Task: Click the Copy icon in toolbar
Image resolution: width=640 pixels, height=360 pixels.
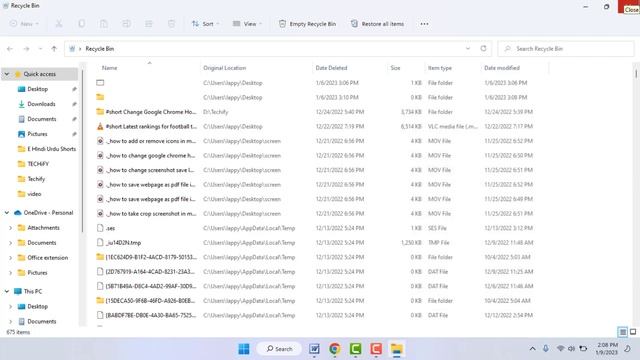Action: click(x=82, y=24)
